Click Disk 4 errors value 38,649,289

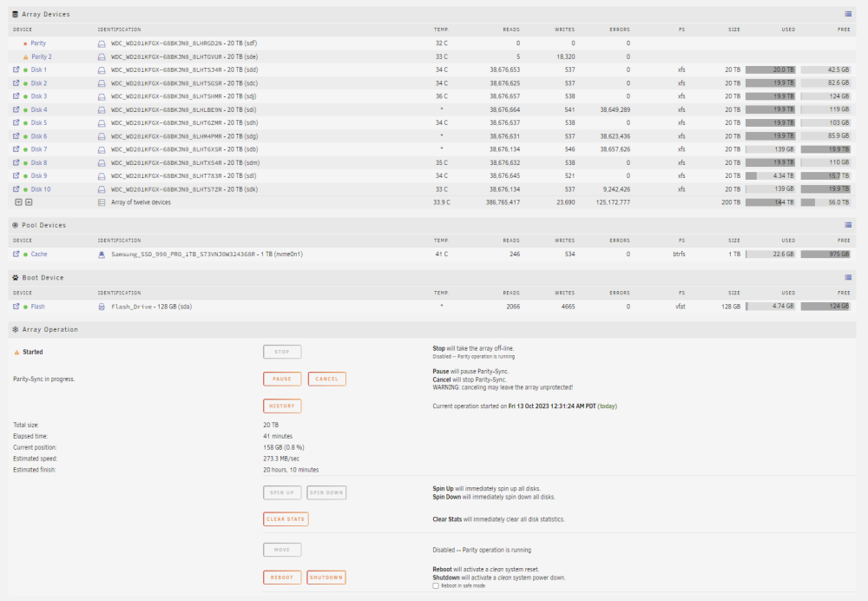click(x=615, y=109)
